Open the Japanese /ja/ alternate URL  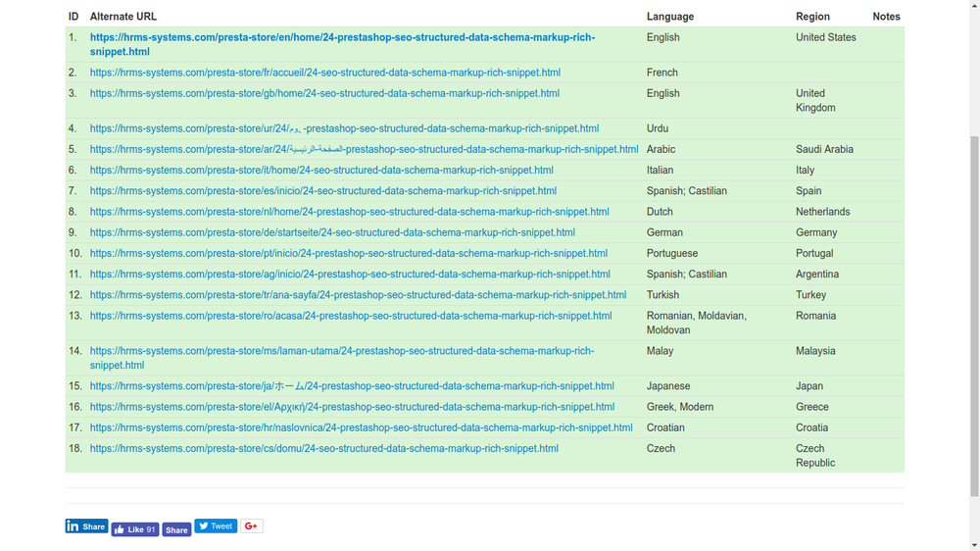tap(352, 386)
